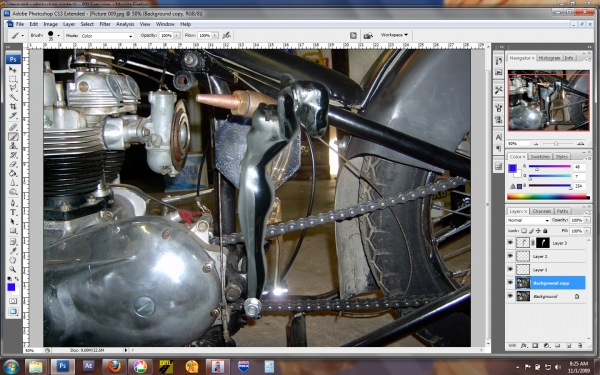This screenshot has width=600, height=375.
Task: Open the Flow slider arrow in options bar
Action: click(x=215, y=35)
